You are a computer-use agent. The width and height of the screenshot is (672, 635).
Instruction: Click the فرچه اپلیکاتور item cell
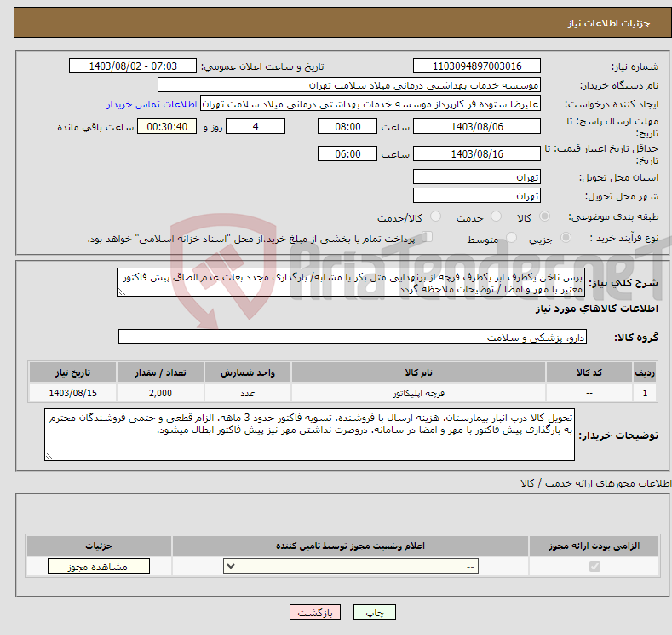pos(418,393)
